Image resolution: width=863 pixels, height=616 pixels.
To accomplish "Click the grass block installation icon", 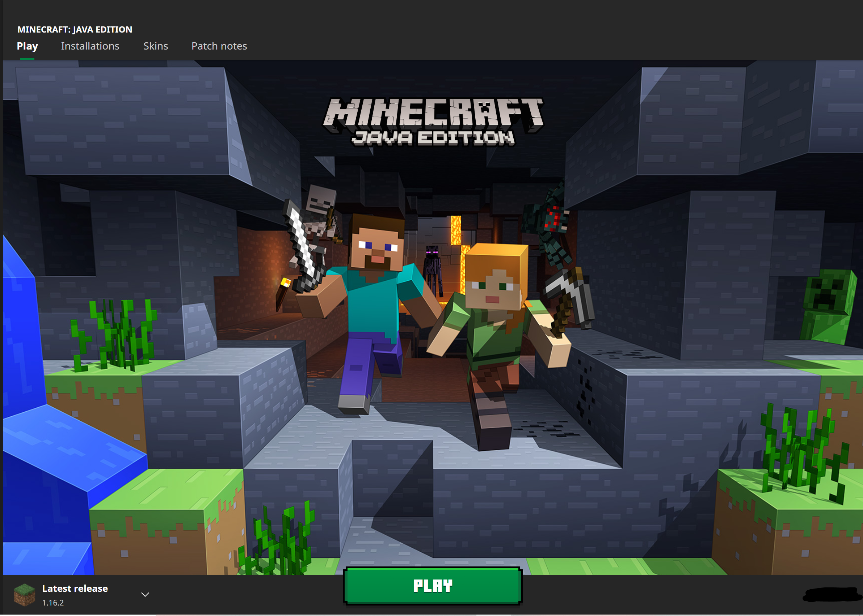I will [x=24, y=594].
